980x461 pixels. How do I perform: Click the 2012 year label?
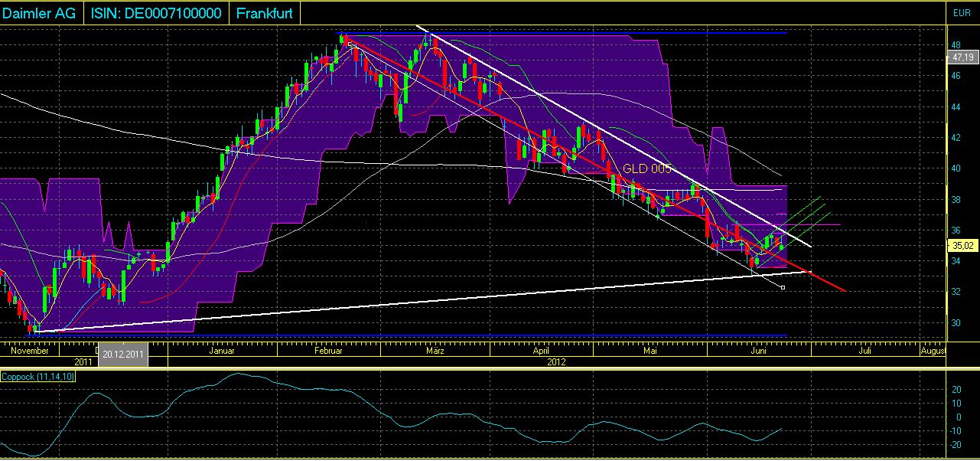[x=558, y=361]
